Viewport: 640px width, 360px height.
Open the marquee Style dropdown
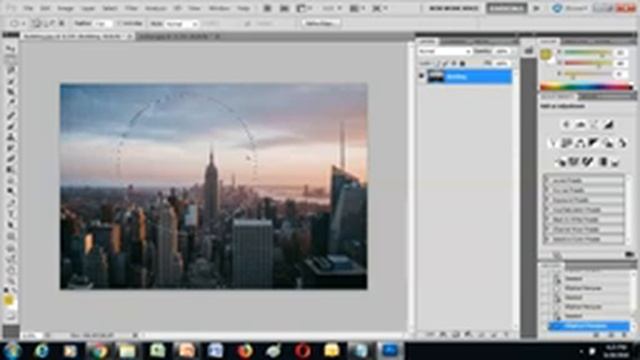[x=181, y=24]
